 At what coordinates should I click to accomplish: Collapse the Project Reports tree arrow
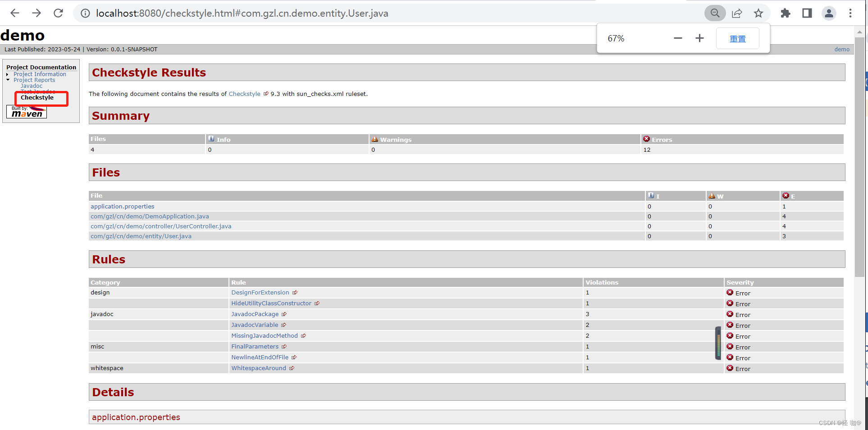(x=8, y=80)
